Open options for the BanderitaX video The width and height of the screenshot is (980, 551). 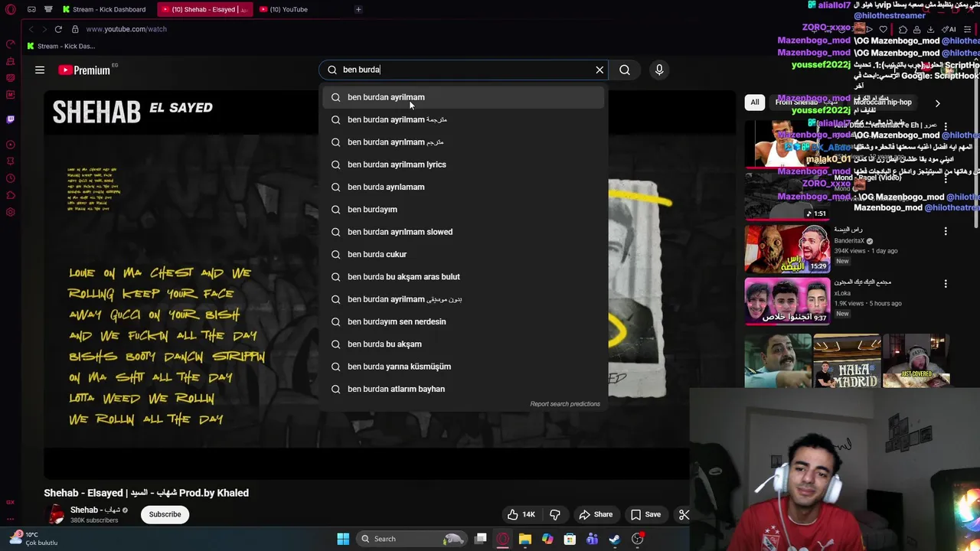[x=946, y=231]
